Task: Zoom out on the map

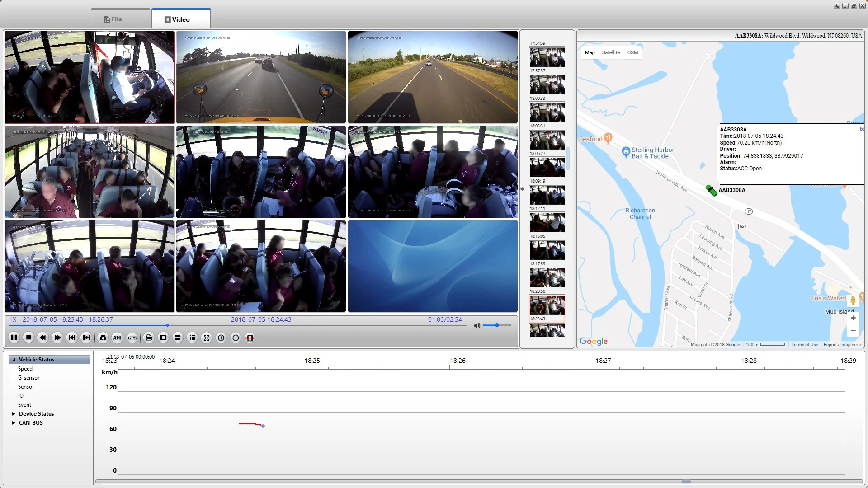Action: [x=853, y=331]
